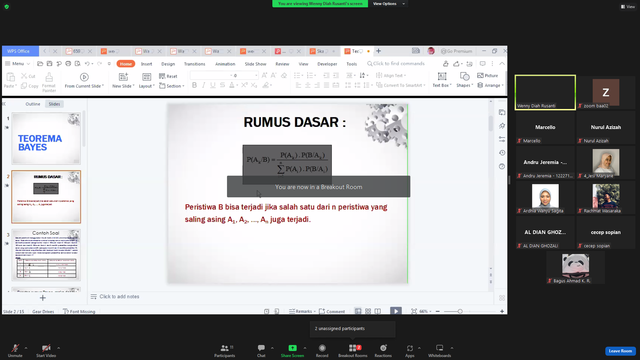
Task: Expand video options arrow next to Start Video
Action: pyautogui.click(x=58, y=348)
